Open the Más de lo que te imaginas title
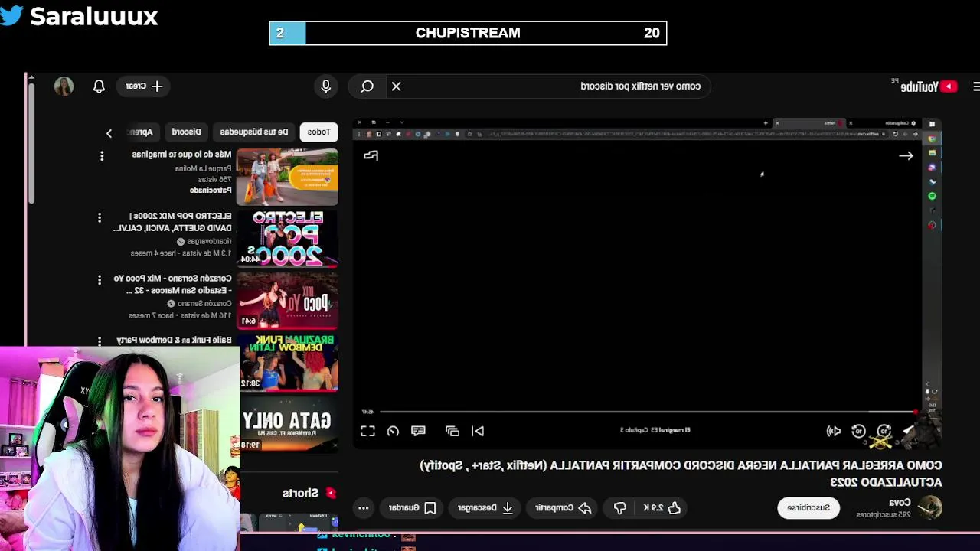 click(181, 155)
